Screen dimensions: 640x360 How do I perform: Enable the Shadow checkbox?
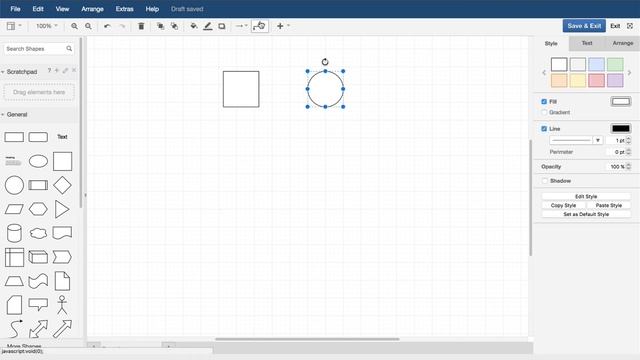click(x=544, y=180)
